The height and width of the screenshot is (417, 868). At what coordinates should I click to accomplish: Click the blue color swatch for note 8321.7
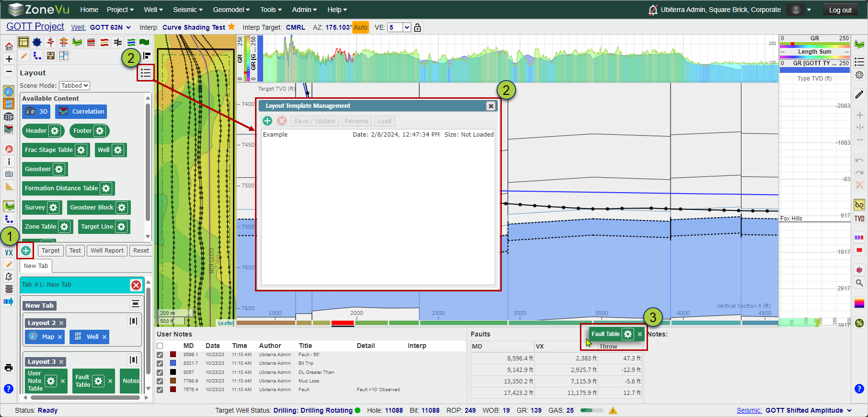[173, 363]
